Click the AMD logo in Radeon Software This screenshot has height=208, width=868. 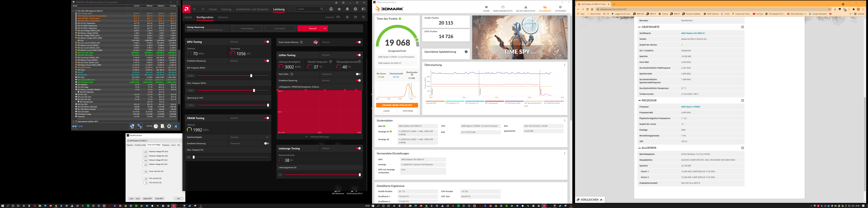(x=187, y=9)
